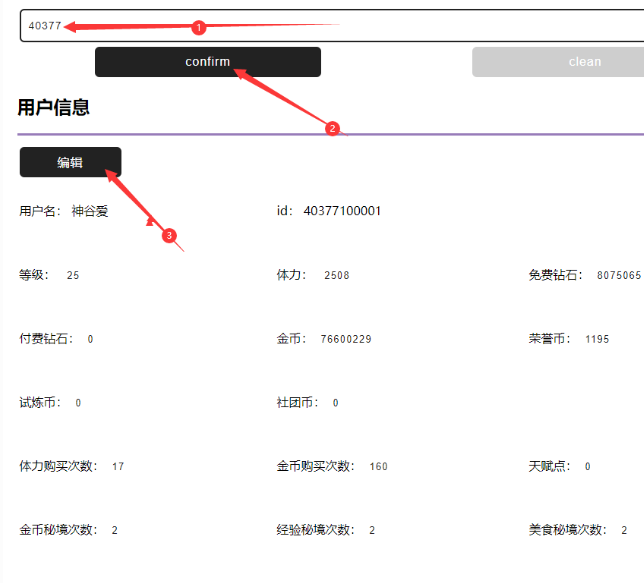Click the 用户名 label
The width and height of the screenshot is (644, 583).
pos(40,211)
